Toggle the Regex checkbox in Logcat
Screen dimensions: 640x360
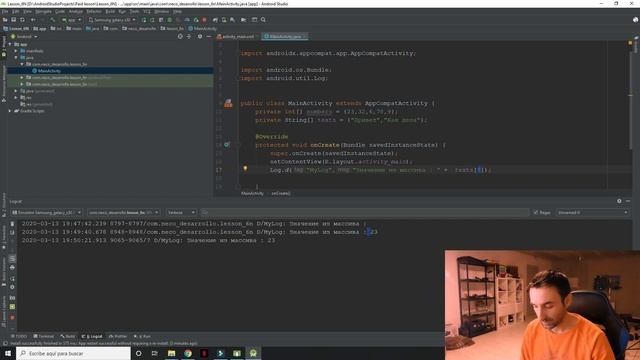[536, 212]
